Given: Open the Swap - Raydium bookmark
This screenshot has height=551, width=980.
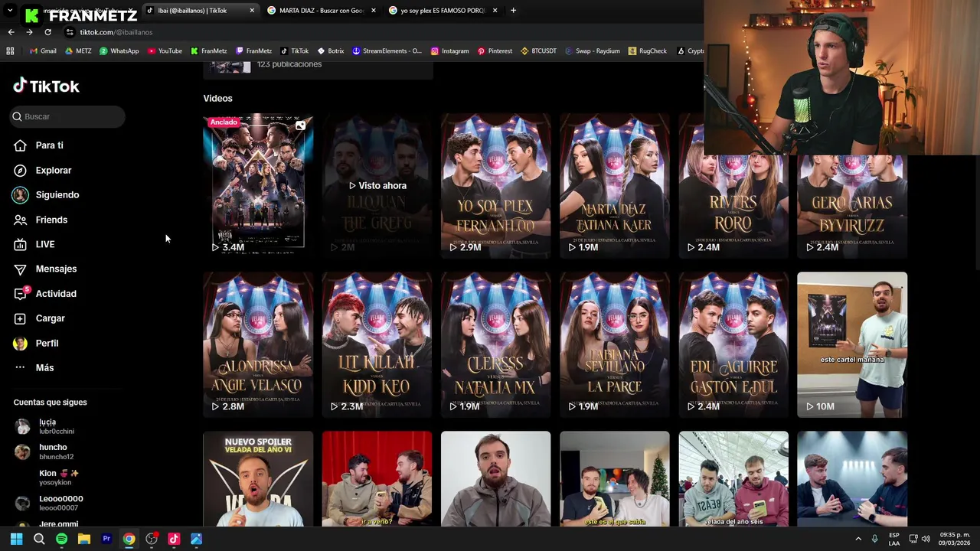Looking at the screenshot, I should (593, 51).
